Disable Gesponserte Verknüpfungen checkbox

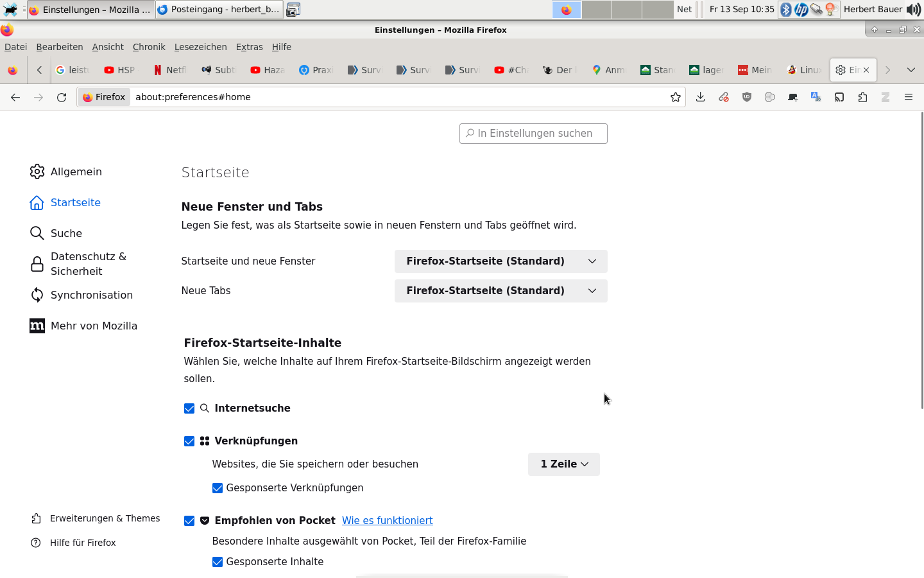pos(218,488)
